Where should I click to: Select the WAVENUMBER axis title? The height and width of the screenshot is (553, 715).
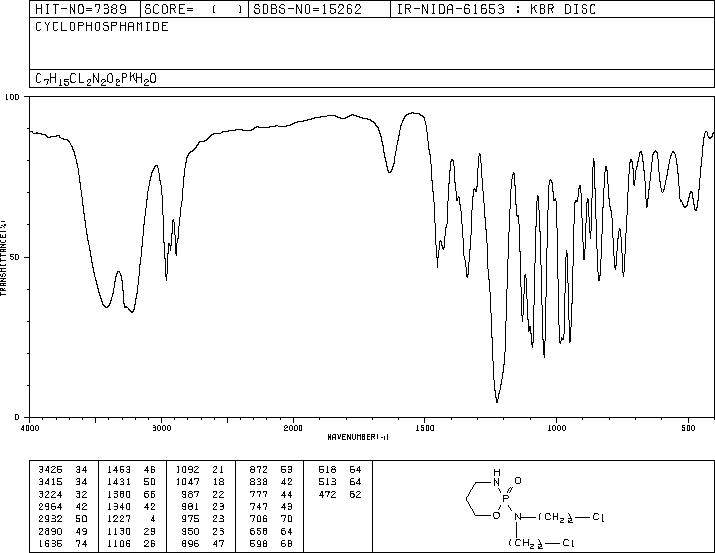tap(358, 437)
